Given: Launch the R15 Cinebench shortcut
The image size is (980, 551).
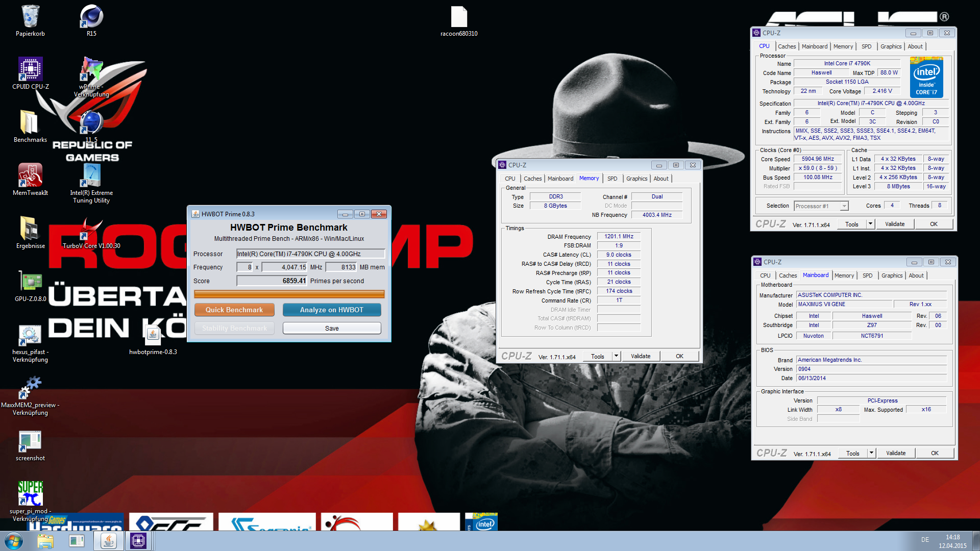Looking at the screenshot, I should (91, 21).
